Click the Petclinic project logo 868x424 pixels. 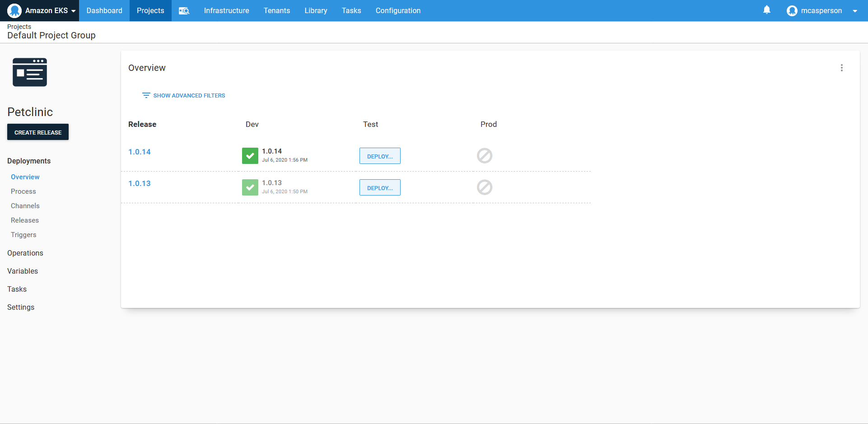click(x=30, y=72)
